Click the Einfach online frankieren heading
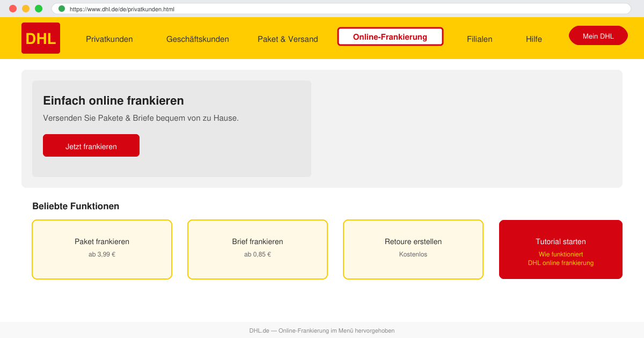644x338 pixels. pos(113,101)
